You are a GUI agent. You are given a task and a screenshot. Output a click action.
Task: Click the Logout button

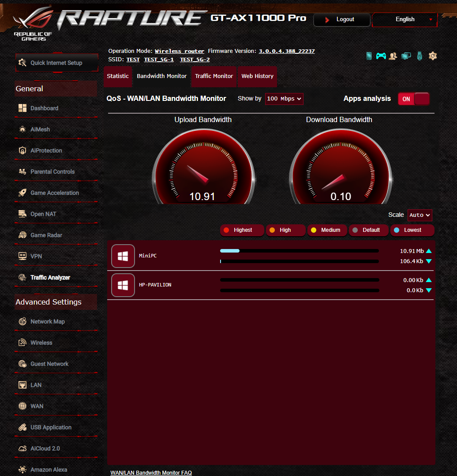[x=342, y=20]
